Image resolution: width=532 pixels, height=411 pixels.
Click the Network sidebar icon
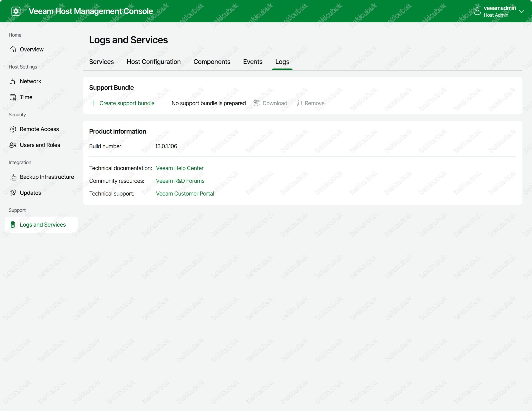tap(13, 81)
